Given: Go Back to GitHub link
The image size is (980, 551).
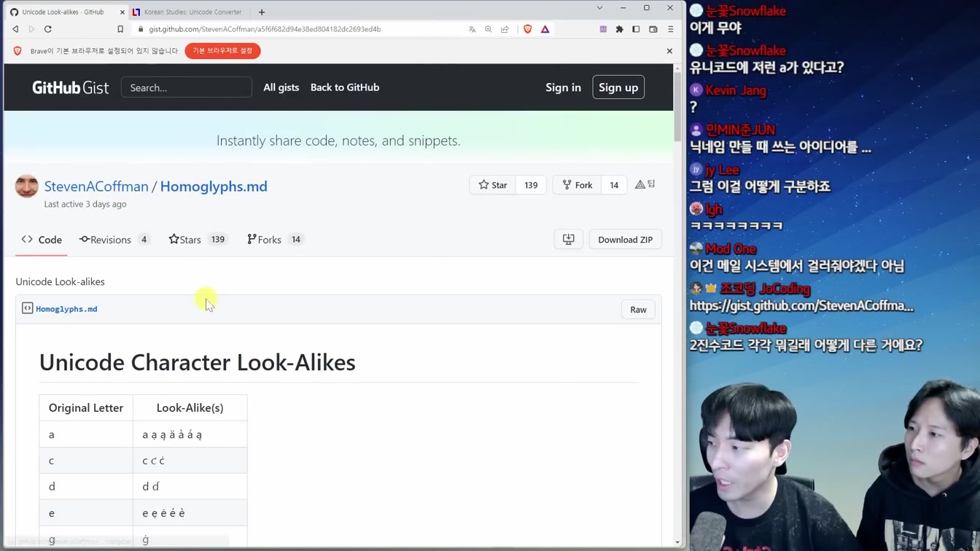Looking at the screenshot, I should [x=345, y=87].
